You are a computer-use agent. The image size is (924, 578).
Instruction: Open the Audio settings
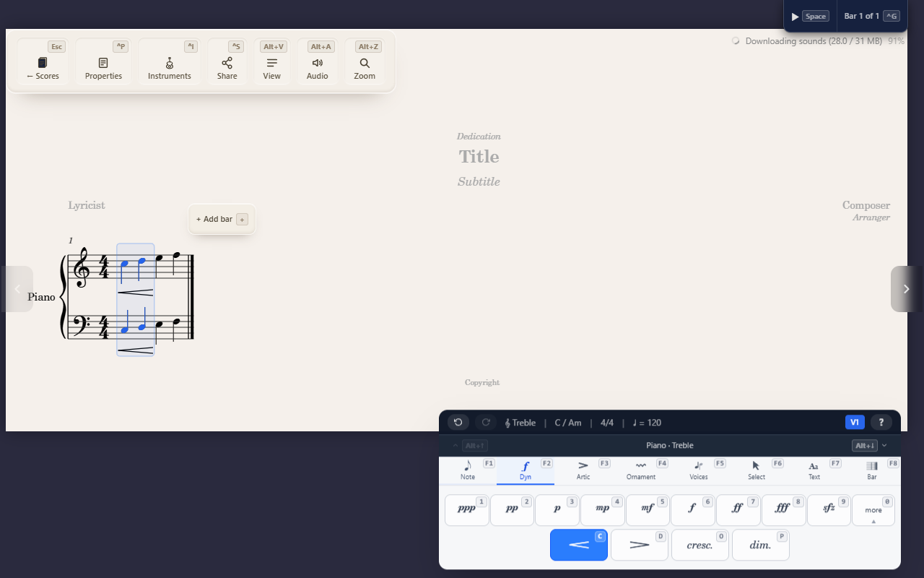click(x=318, y=62)
